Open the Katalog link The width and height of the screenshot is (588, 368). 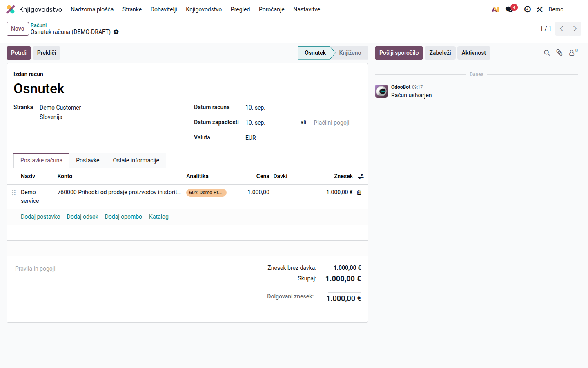pos(159,217)
